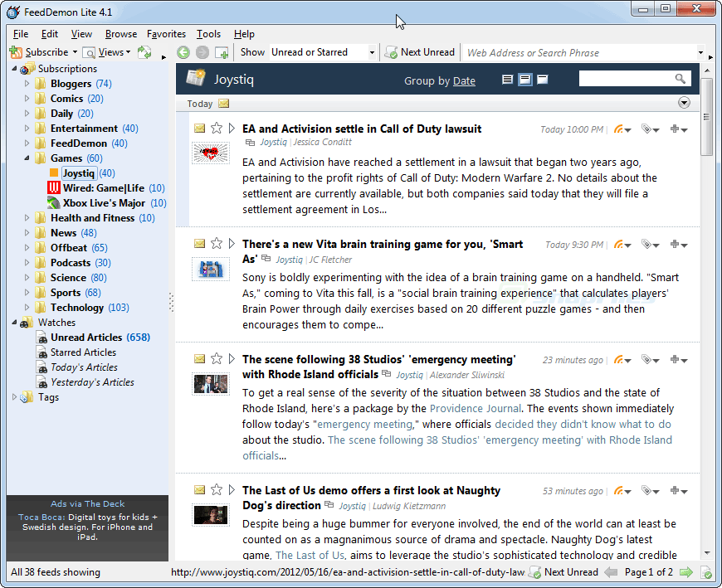
Task: Select the full article view icon
Action: (x=543, y=80)
